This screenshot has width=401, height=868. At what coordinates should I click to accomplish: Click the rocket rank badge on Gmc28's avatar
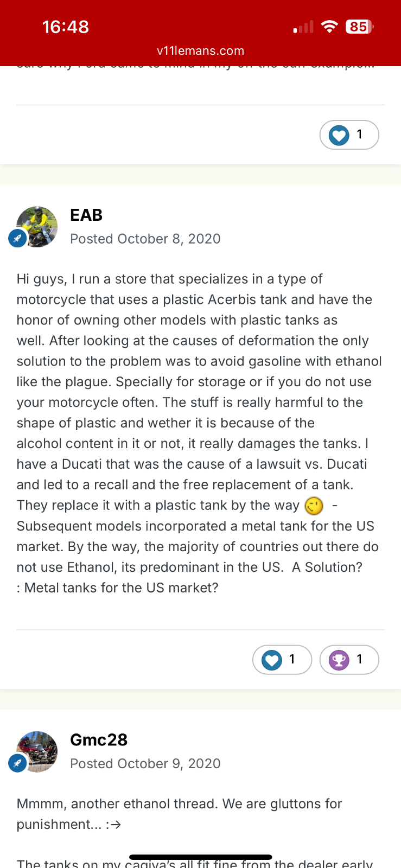coord(17,763)
